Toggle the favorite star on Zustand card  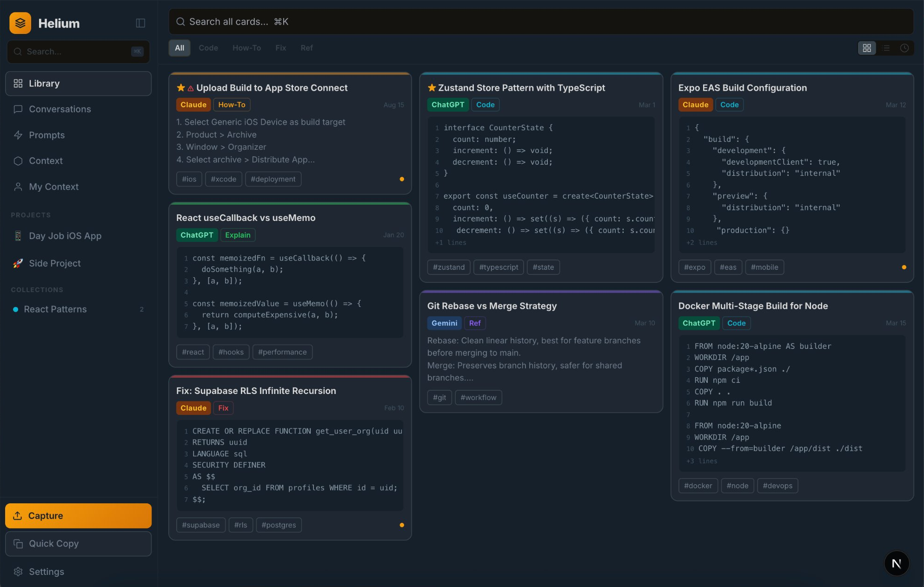(x=432, y=87)
